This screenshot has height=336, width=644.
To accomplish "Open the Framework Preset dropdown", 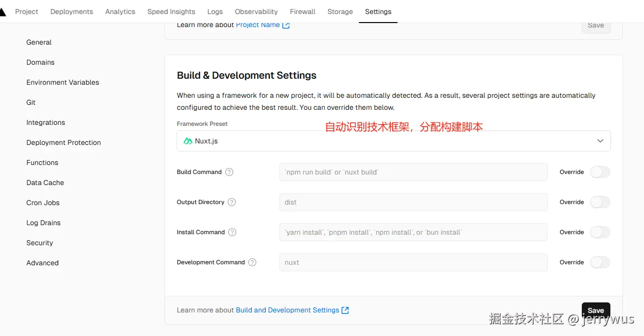I will [x=394, y=141].
